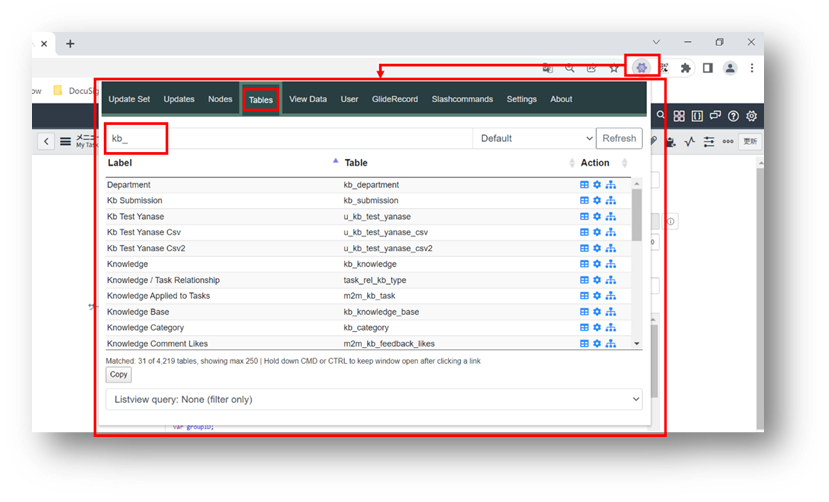Click the table list scrollbar down arrow
The width and height of the screenshot is (829, 502).
coord(637,343)
